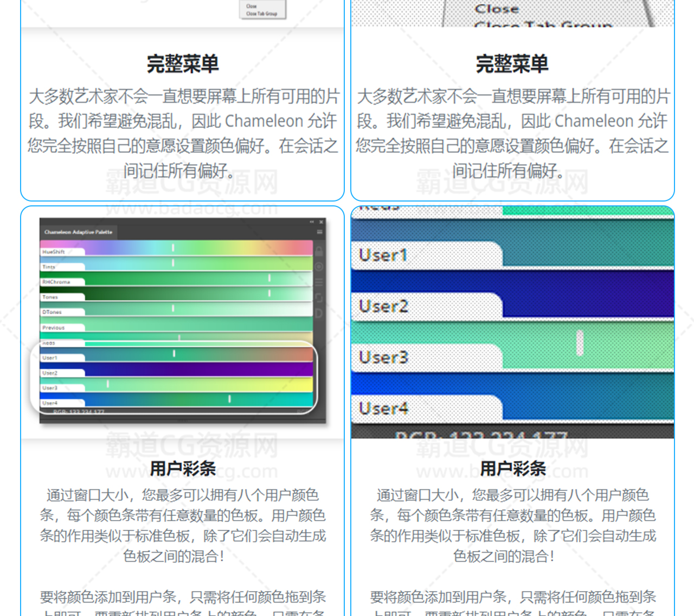Image resolution: width=694 pixels, height=616 pixels.
Task: Click the marker on the enlarged User3 strip
Action: [580, 343]
